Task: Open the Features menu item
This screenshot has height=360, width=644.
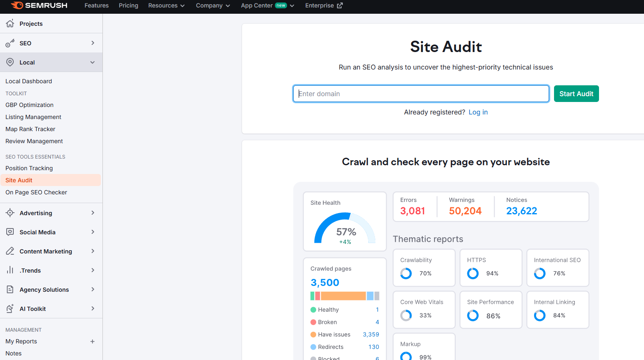Action: pyautogui.click(x=97, y=5)
